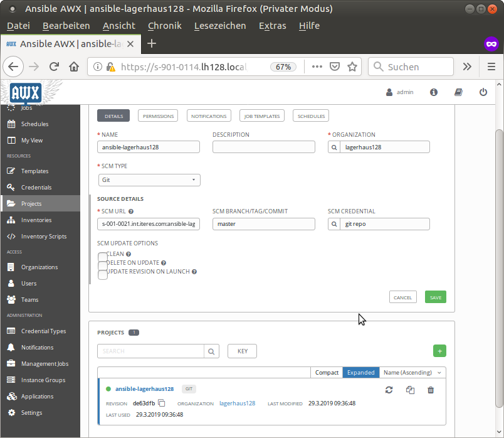Viewport: 504px width, 438px height.
Task: Open the About info icon
Action: pos(434,92)
